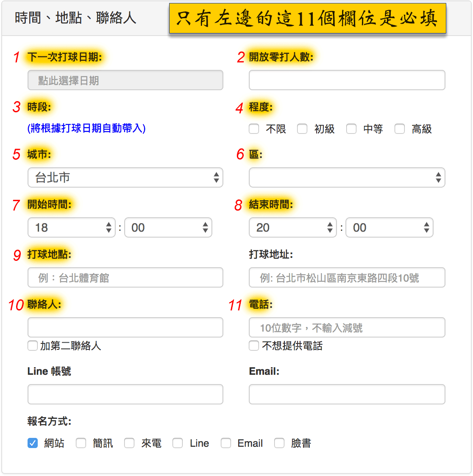Tick the 中等 level checkbox
The height and width of the screenshot is (476, 473).
(x=351, y=129)
